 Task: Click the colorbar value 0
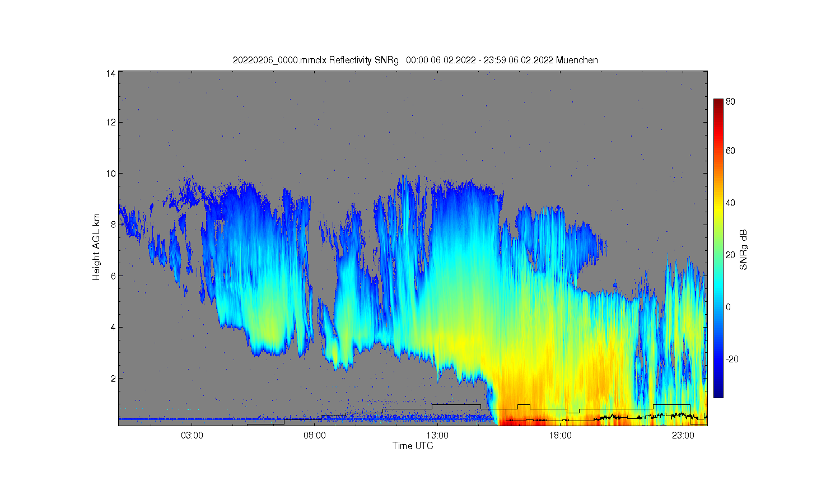tap(729, 307)
